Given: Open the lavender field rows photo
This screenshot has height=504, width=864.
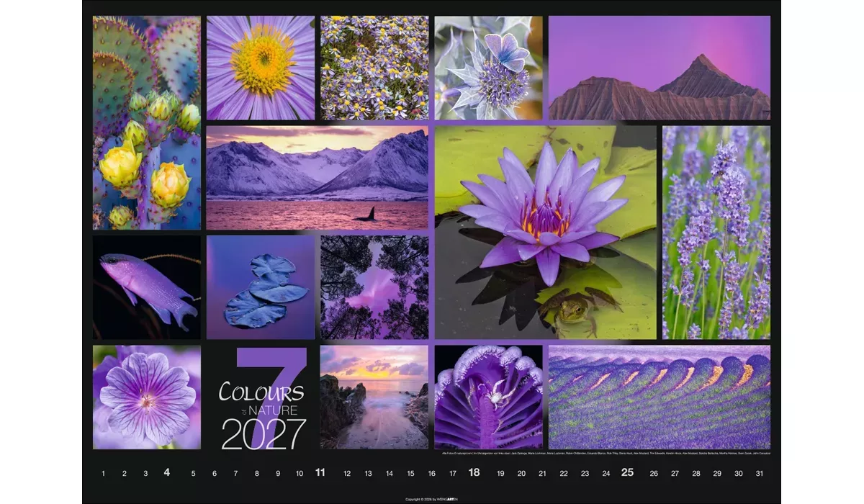Looking at the screenshot, I should pyautogui.click(x=660, y=397).
